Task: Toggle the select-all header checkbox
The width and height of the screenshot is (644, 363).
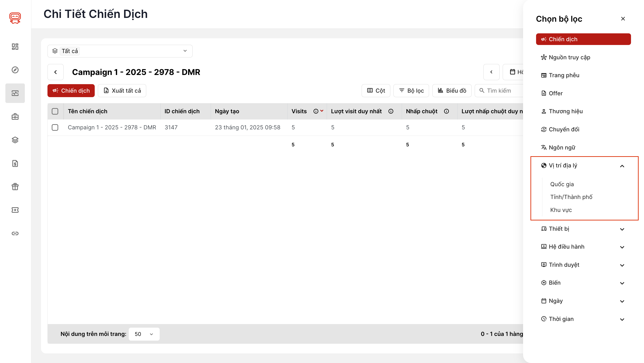Action: pyautogui.click(x=55, y=111)
